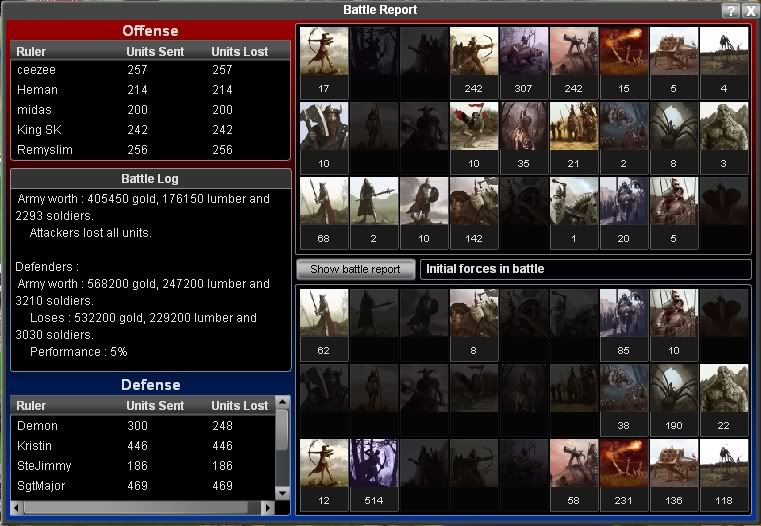Select the defense cannon unit showing 58
The height and width of the screenshot is (526, 761).
click(x=574, y=476)
